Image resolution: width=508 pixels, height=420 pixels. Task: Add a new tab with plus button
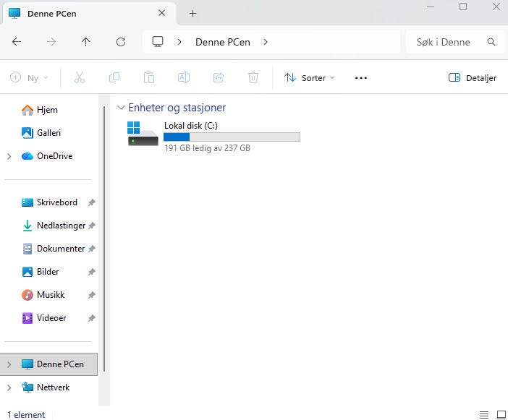click(192, 13)
